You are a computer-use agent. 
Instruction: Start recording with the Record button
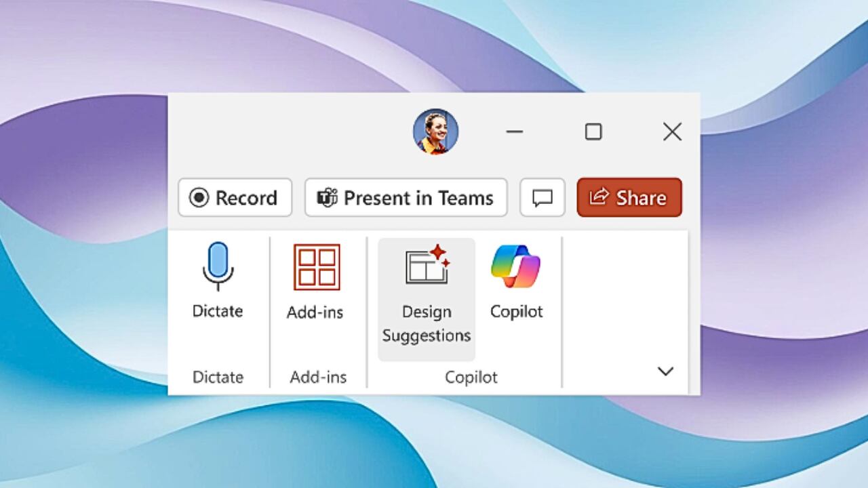click(x=235, y=197)
